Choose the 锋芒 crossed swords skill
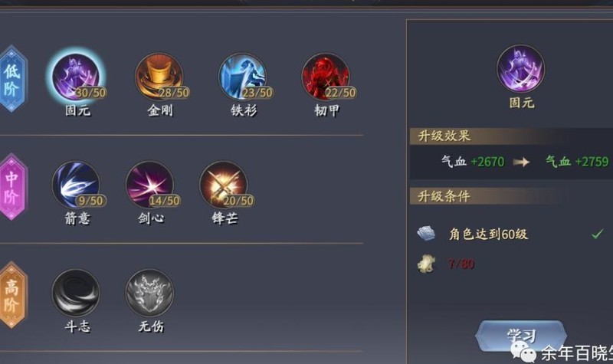The height and width of the screenshot is (364, 613). coord(224,185)
